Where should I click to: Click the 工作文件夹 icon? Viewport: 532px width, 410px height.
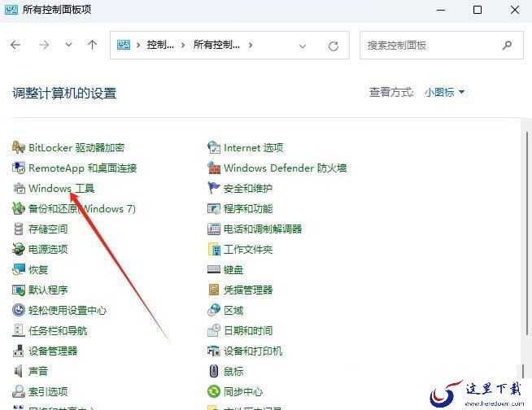pyautogui.click(x=214, y=250)
